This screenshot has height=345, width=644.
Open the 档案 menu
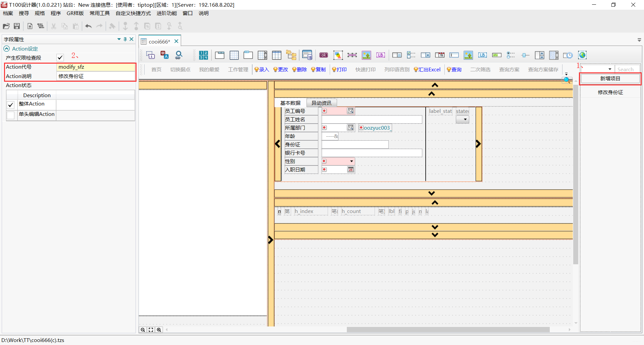(x=8, y=13)
